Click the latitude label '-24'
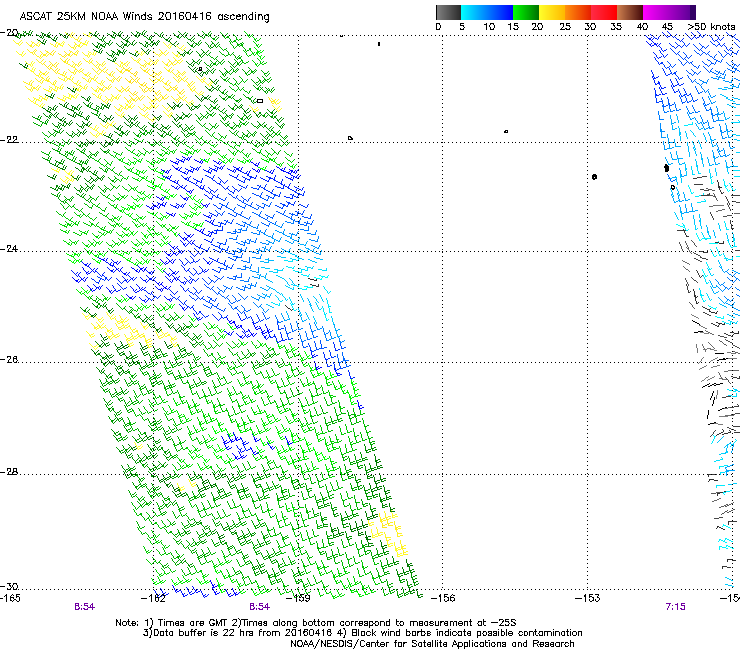The width and height of the screenshot is (740, 650). pyautogui.click(x=9, y=249)
